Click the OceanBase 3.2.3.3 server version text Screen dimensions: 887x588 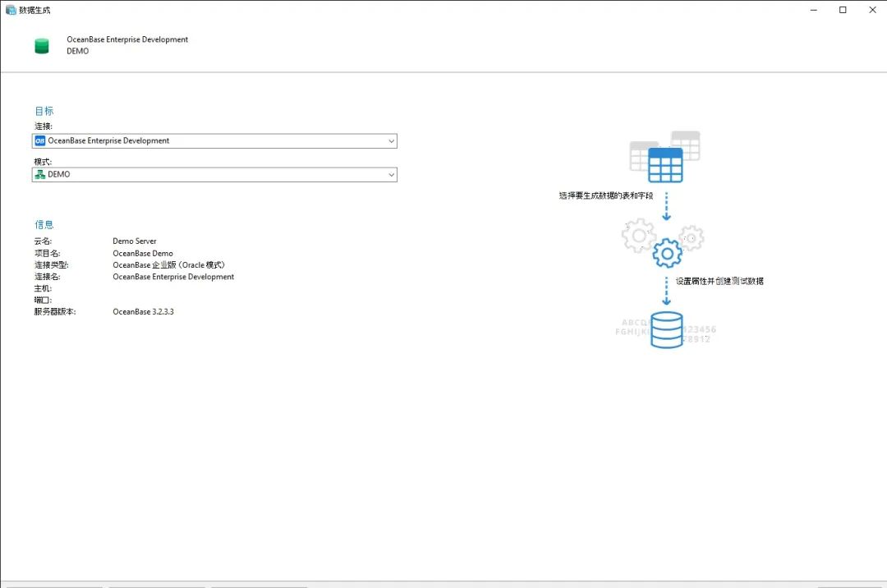[x=143, y=311]
